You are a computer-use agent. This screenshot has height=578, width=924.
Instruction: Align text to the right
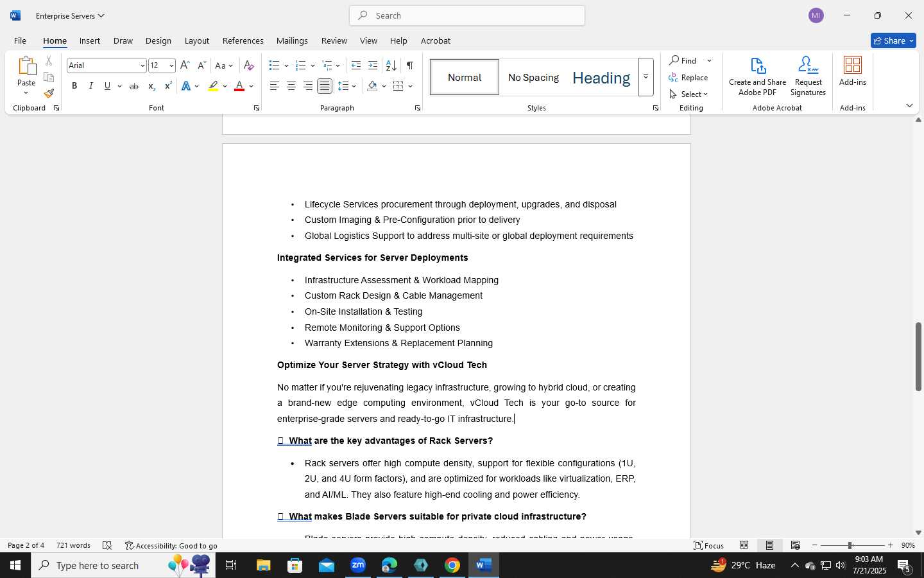[308, 86]
